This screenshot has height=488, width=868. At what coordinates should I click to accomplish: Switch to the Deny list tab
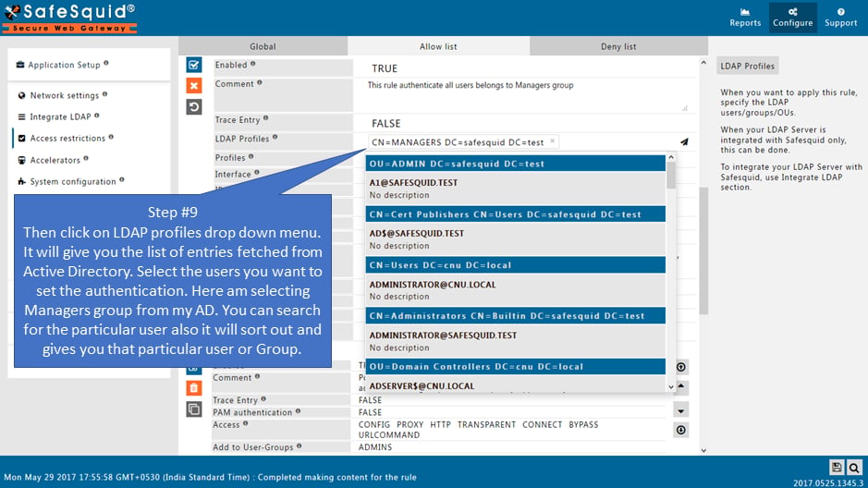tap(618, 46)
